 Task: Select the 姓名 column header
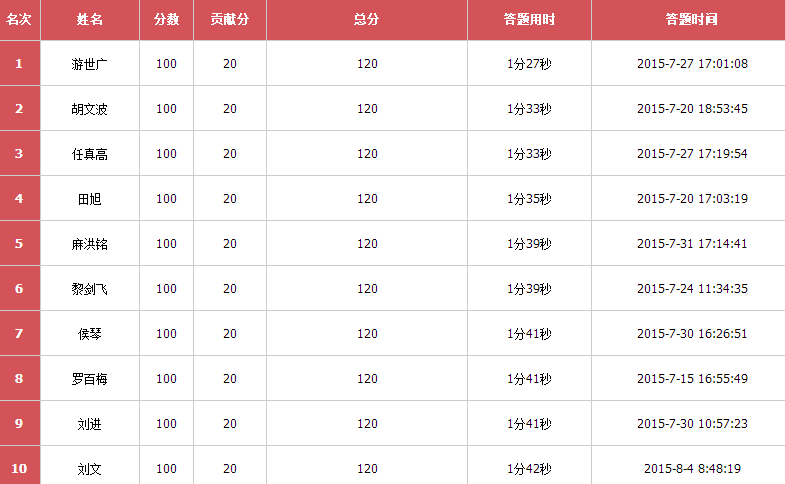click(x=90, y=20)
